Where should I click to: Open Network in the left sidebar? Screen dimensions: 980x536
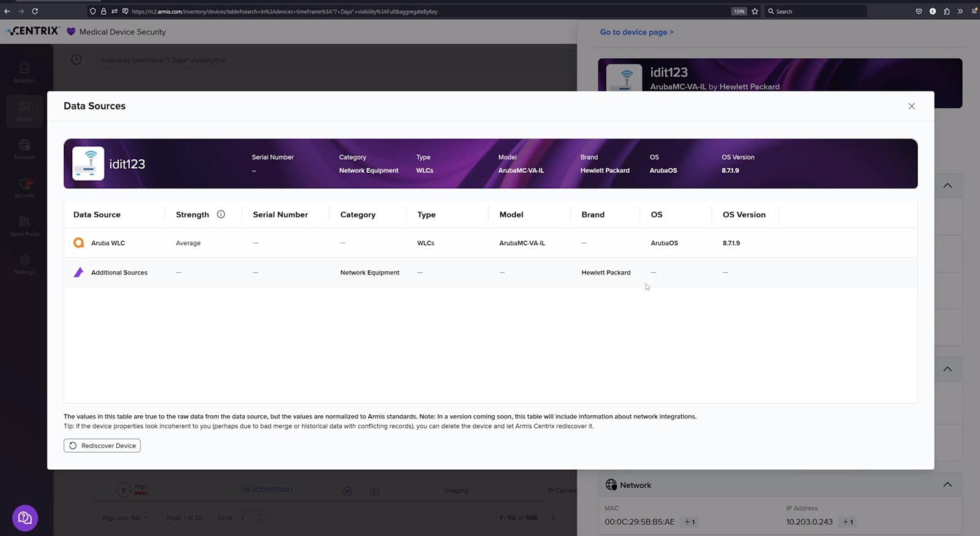[x=24, y=149]
